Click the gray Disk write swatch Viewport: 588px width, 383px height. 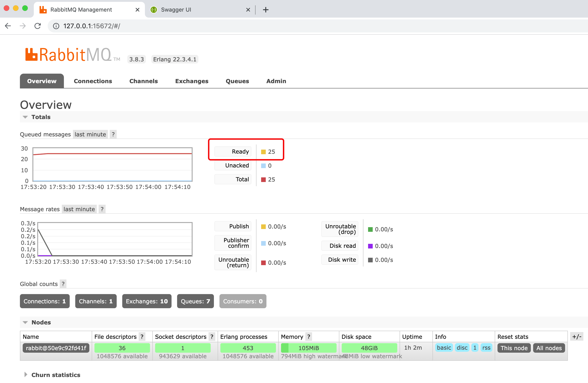[370, 260]
